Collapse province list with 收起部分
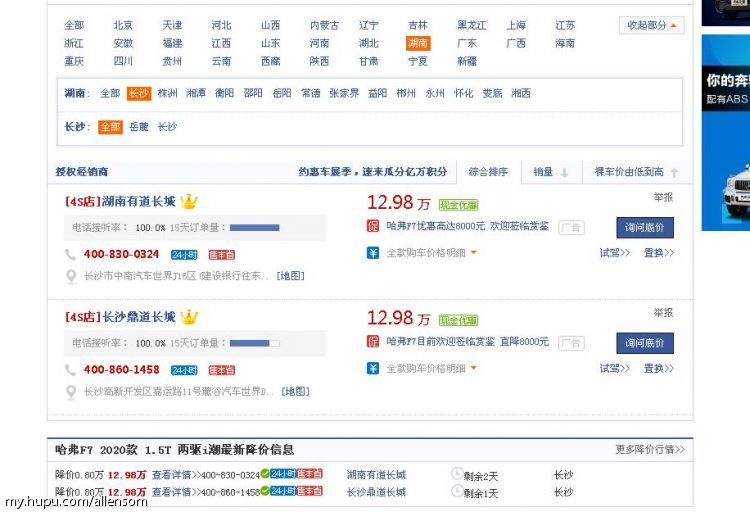 (651, 25)
